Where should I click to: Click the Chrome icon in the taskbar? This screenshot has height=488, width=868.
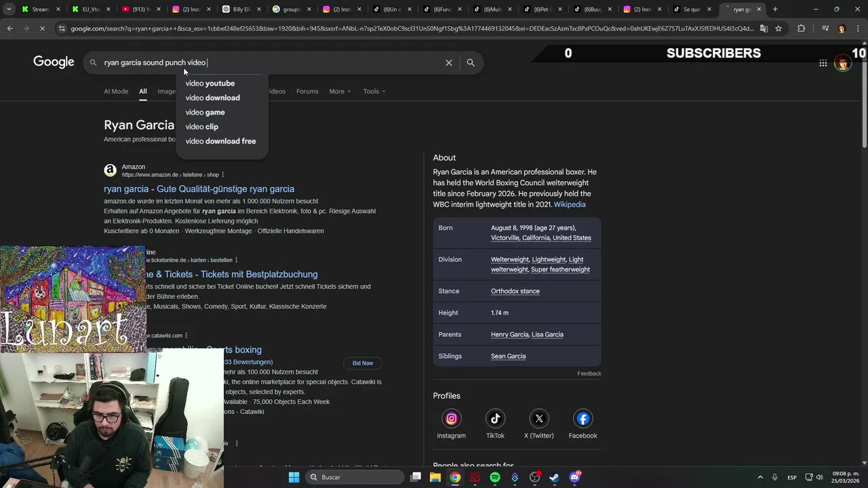[x=455, y=477]
